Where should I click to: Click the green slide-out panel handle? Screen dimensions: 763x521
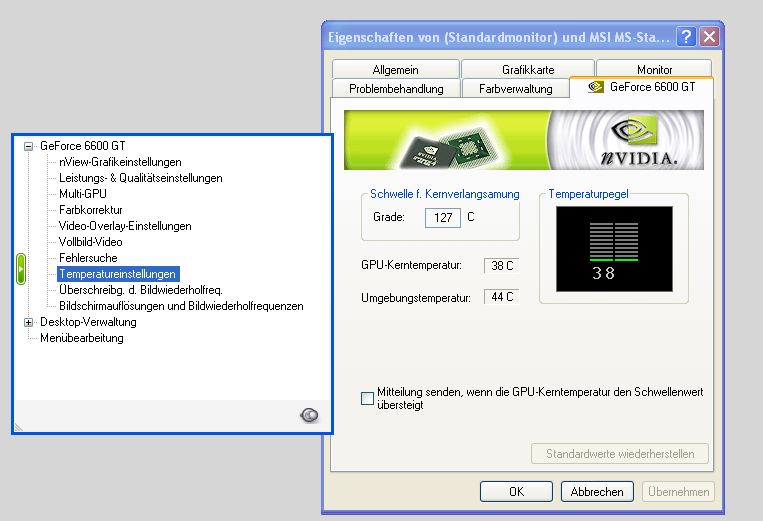[x=20, y=269]
